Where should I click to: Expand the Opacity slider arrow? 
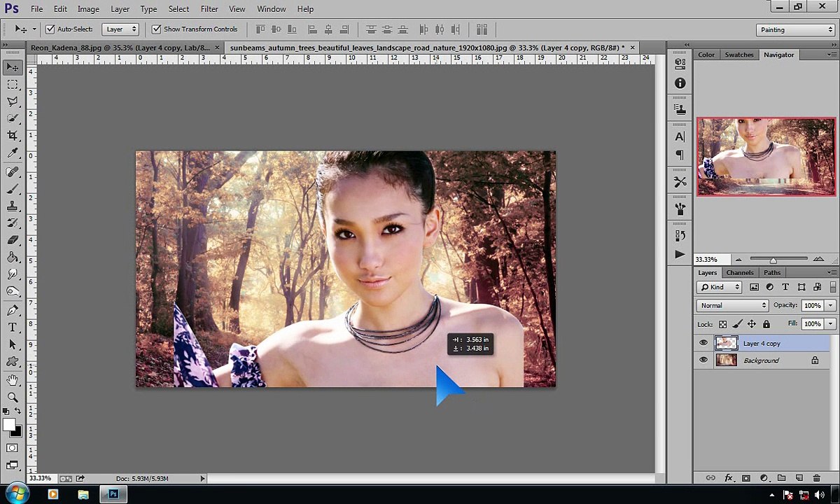pos(830,305)
